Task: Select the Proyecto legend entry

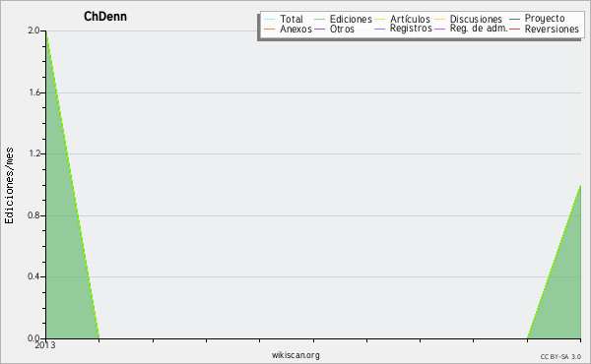Action: [x=545, y=19]
